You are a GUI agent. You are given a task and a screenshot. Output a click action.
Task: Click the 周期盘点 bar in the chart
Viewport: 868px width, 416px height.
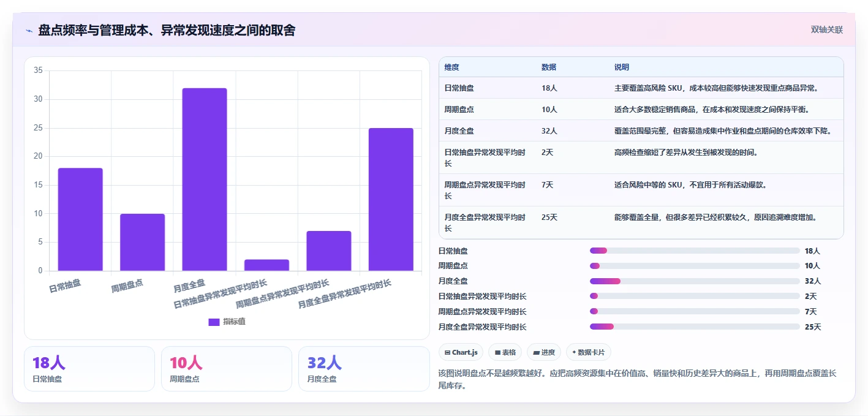[142, 242]
